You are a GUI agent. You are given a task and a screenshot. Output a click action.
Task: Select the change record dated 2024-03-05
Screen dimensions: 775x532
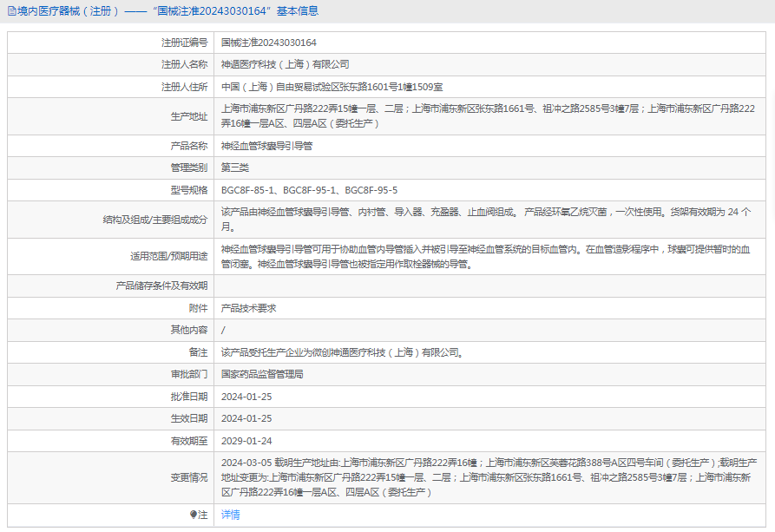[489, 477]
